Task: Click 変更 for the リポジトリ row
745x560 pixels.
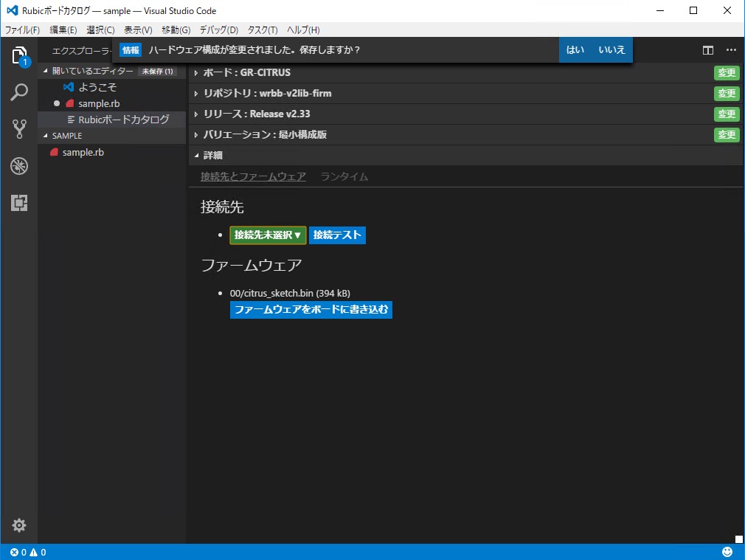Action: [x=727, y=94]
